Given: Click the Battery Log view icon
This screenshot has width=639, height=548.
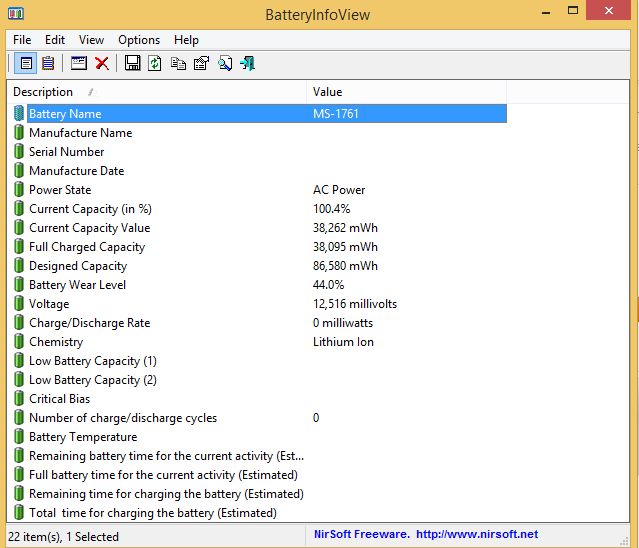Looking at the screenshot, I should coord(48,64).
